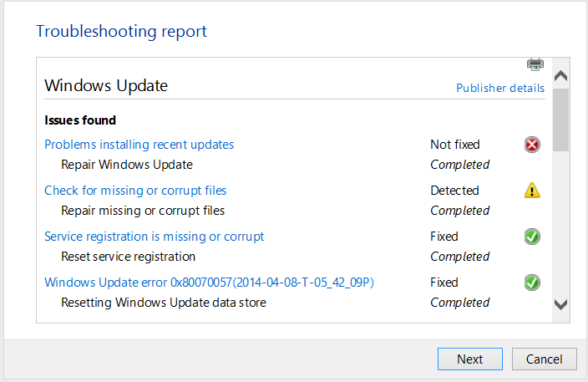Viewport: 588px width, 382px height.
Task: Click green check icon for Service registration
Action: coord(532,237)
